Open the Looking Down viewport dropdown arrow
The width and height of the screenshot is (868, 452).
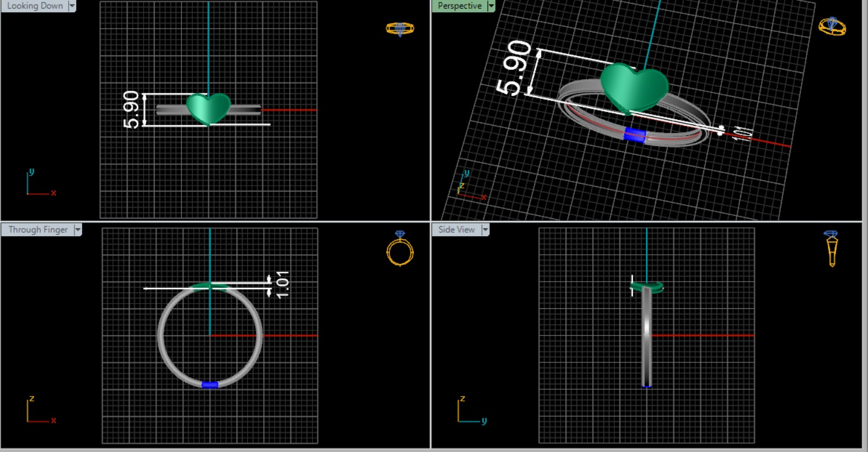(72, 6)
